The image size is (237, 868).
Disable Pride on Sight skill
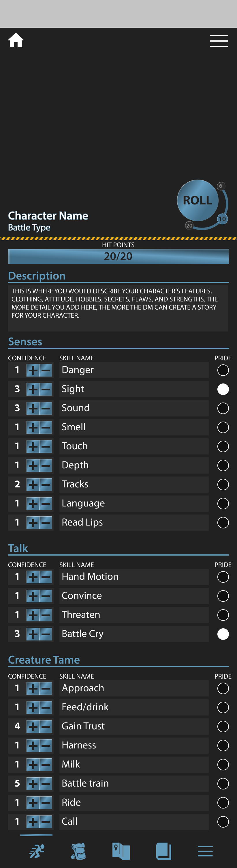pyautogui.click(x=223, y=389)
